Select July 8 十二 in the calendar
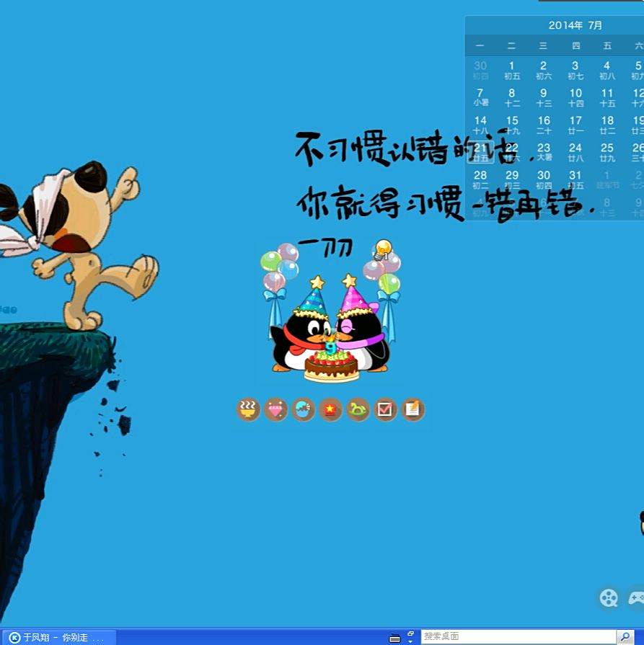Screen dimensions: 644x645 point(512,97)
